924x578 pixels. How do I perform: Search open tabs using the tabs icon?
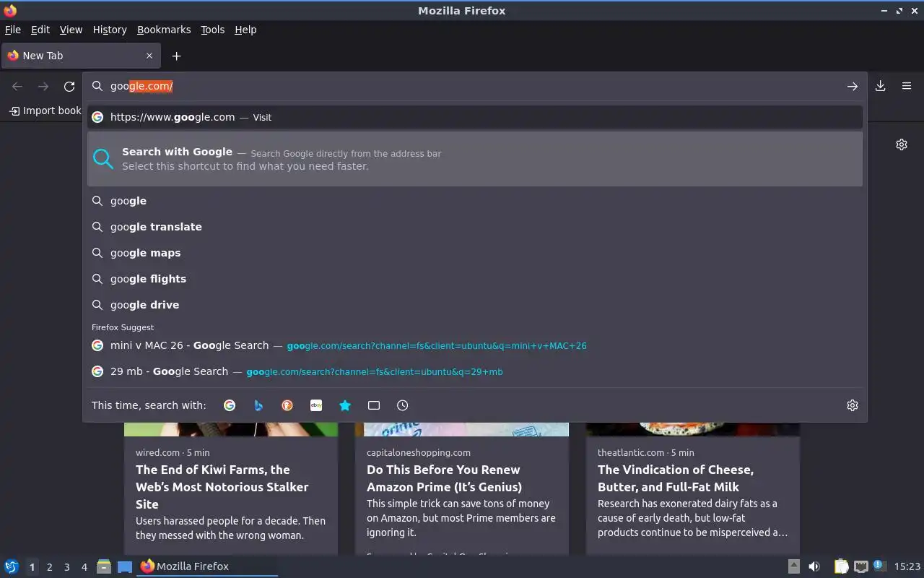374,405
